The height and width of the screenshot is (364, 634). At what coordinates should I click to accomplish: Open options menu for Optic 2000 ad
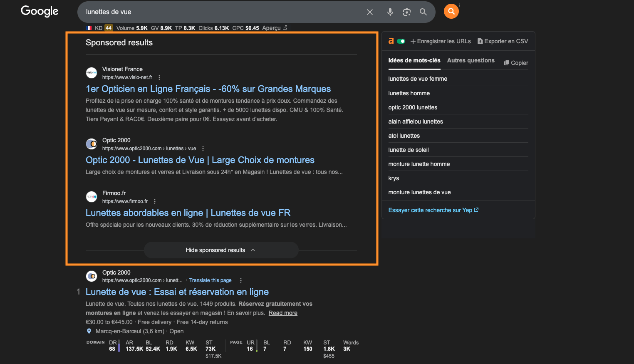coord(203,149)
